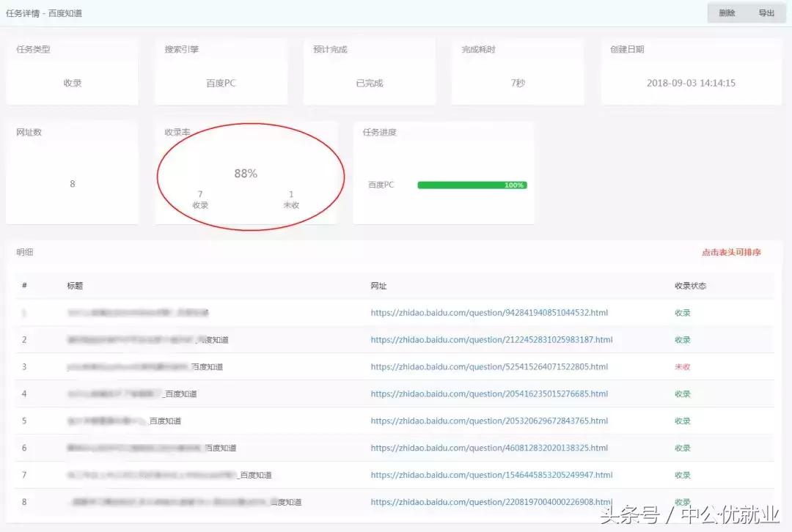The image size is (792, 532).
Task: Click the 收录 status label in row 1
Action: (x=681, y=312)
